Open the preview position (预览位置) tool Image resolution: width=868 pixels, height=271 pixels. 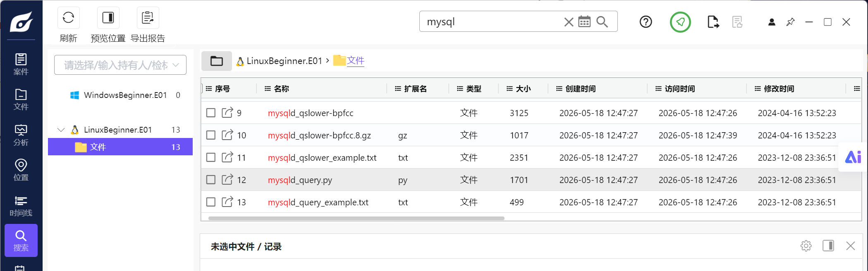[x=108, y=18]
